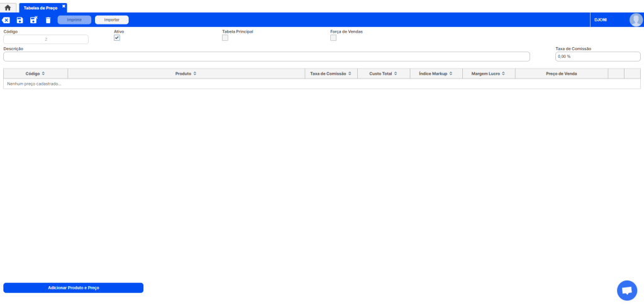Click the save and close icon

pos(34,19)
